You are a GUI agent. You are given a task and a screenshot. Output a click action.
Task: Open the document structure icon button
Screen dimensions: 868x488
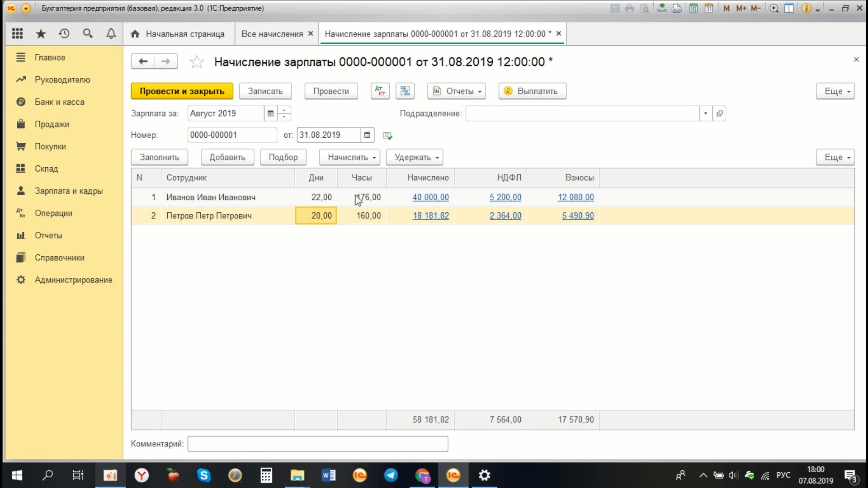[405, 91]
